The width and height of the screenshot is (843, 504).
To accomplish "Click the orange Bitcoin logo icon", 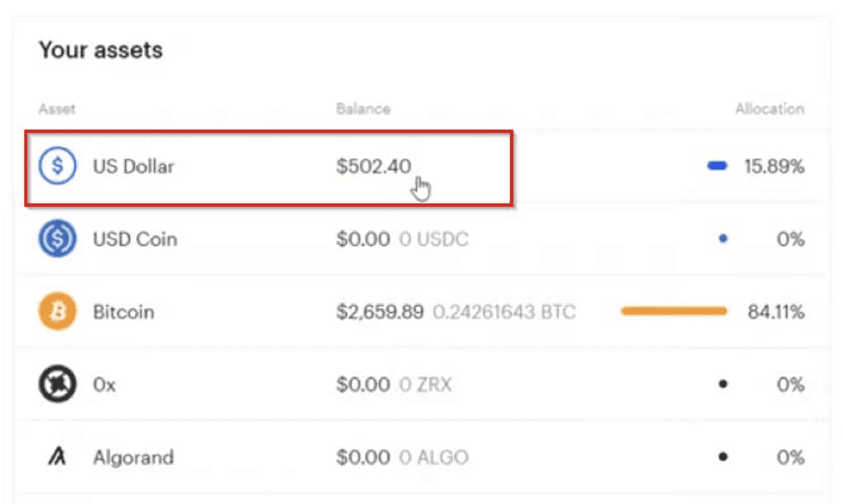I will click(x=57, y=311).
